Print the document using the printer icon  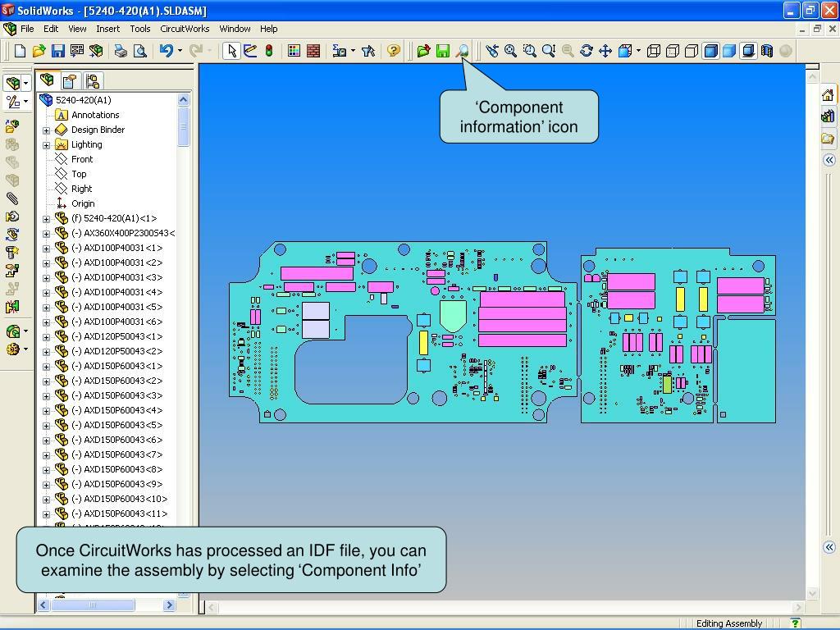[121, 51]
